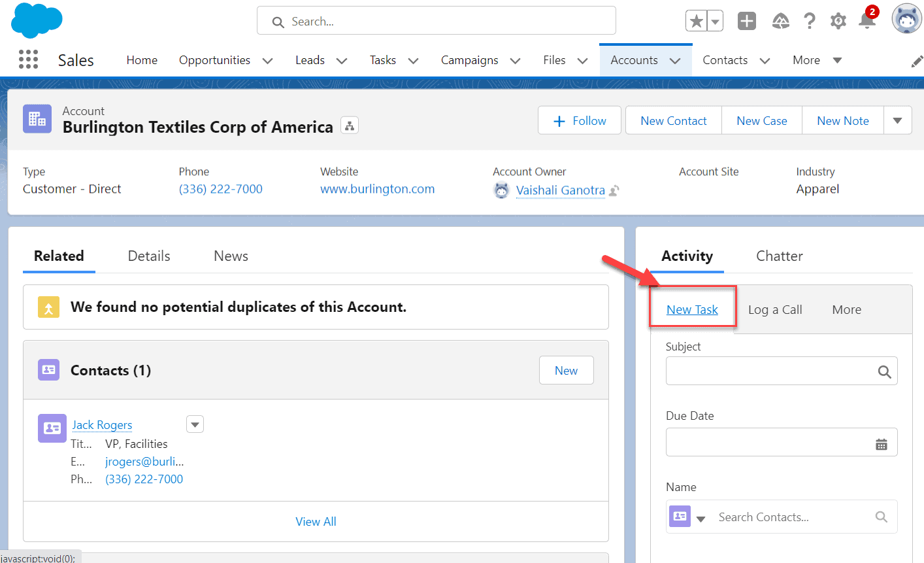This screenshot has width=924, height=563.
Task: Click the Global Actions plus icon
Action: point(746,21)
